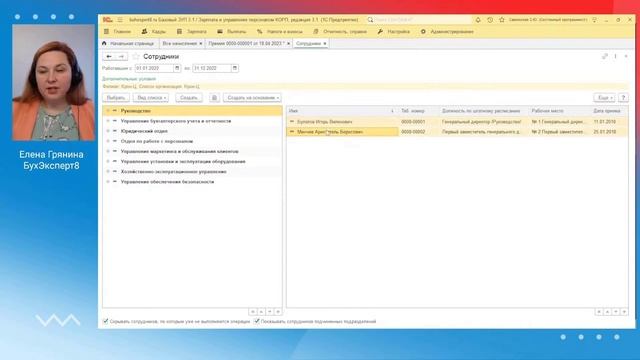Open favorites star in title bar
640x360 pixels.
[x=502, y=20]
